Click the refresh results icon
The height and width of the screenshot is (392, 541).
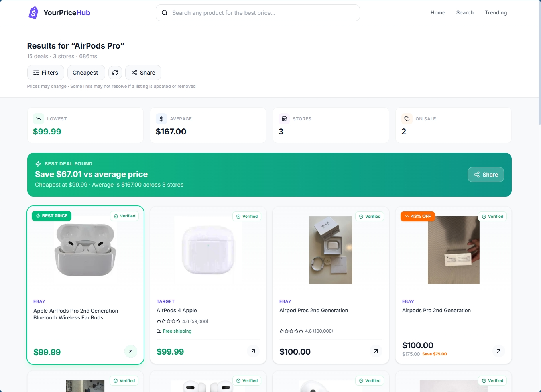click(x=115, y=73)
